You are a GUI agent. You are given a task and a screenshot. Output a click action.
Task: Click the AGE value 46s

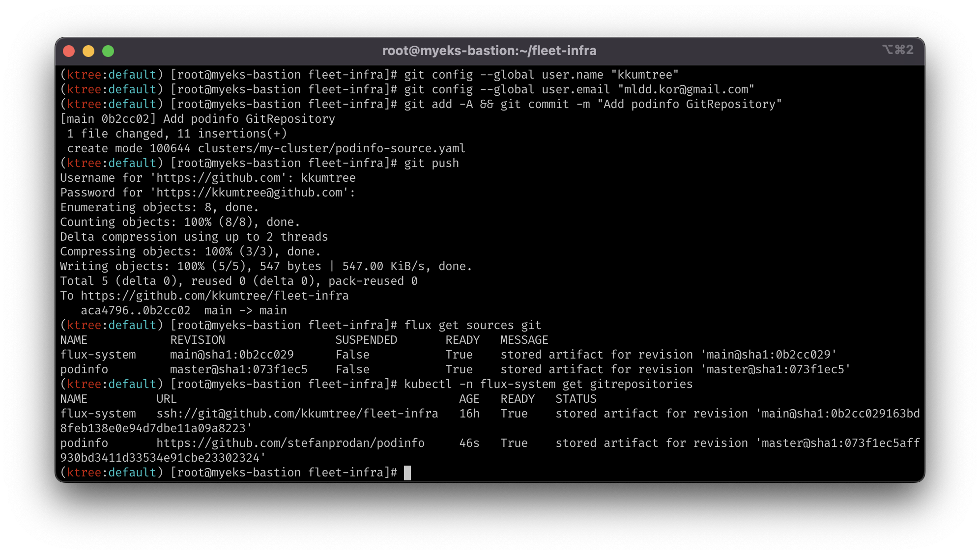[x=469, y=443]
